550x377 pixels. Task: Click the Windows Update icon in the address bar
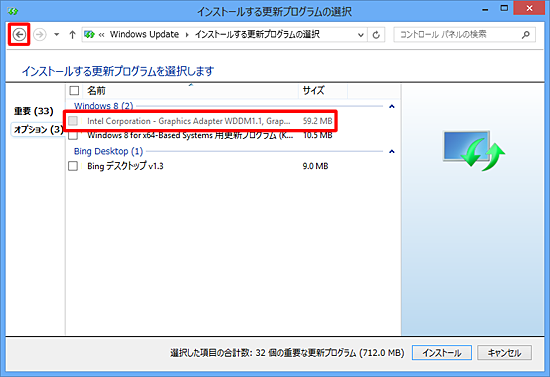89,34
